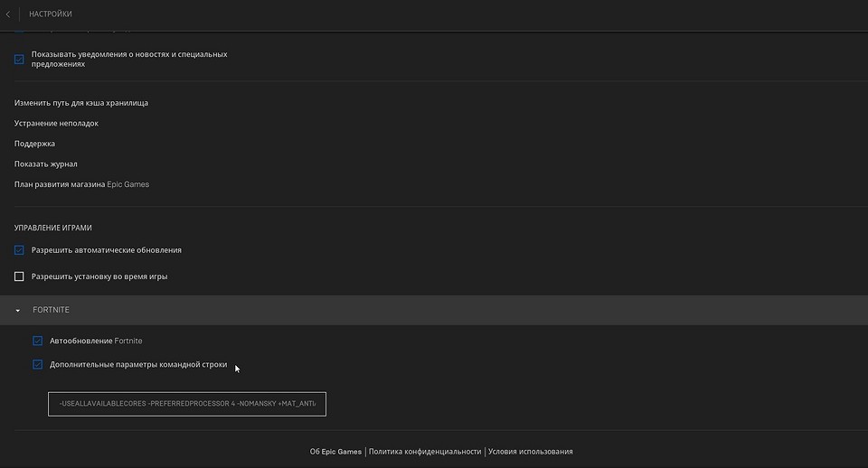
Task: Open Изменить путь для кэша хранилища
Action: pos(81,103)
